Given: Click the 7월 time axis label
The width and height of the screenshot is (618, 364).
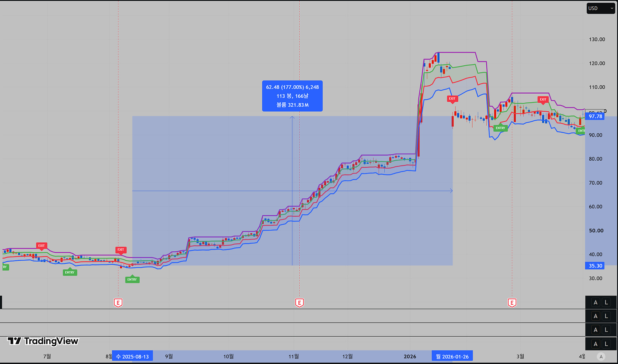Looking at the screenshot, I should (x=47, y=356).
